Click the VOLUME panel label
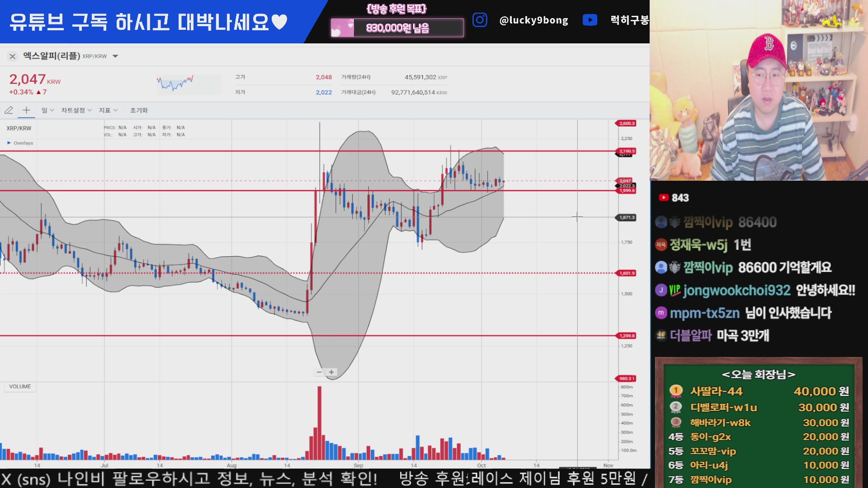Image resolution: width=868 pixels, height=488 pixels. 20,387
